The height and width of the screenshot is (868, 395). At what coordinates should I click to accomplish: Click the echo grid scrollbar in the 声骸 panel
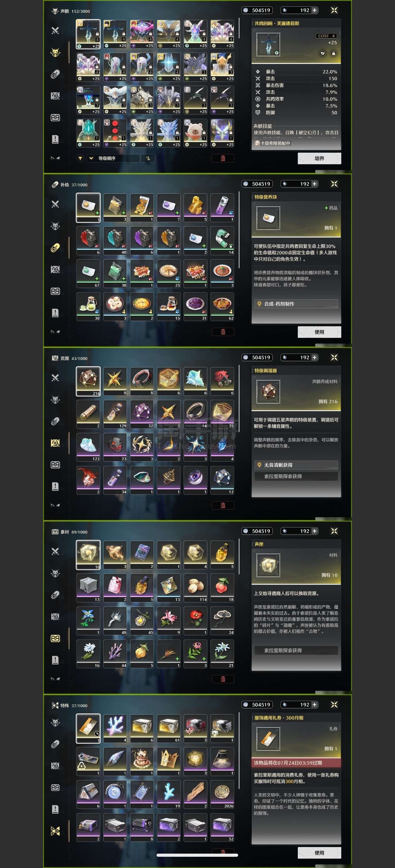(239, 28)
